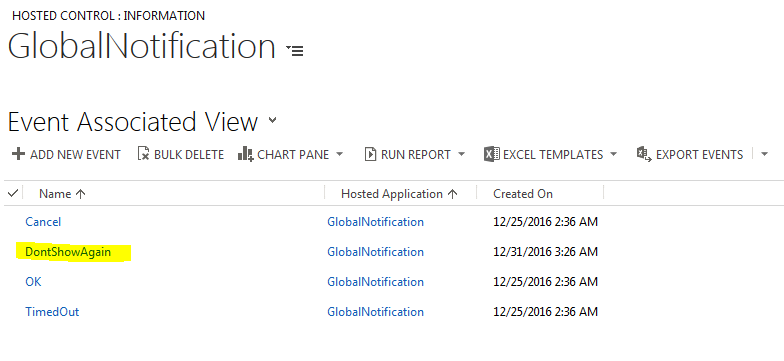Open the Excel Templates dropdown arrow
Image resolution: width=784 pixels, height=361 pixels.
pos(614,154)
